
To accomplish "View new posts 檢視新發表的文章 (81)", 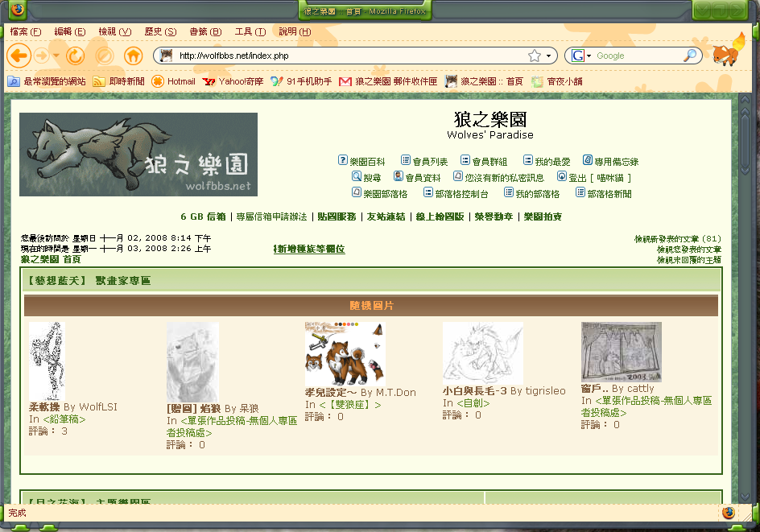I will [x=678, y=239].
